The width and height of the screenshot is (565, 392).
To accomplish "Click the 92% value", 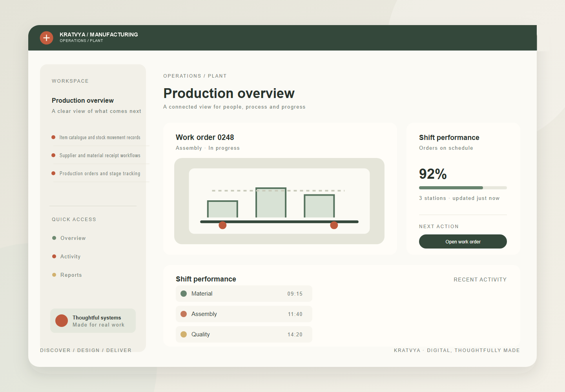I will click(433, 174).
